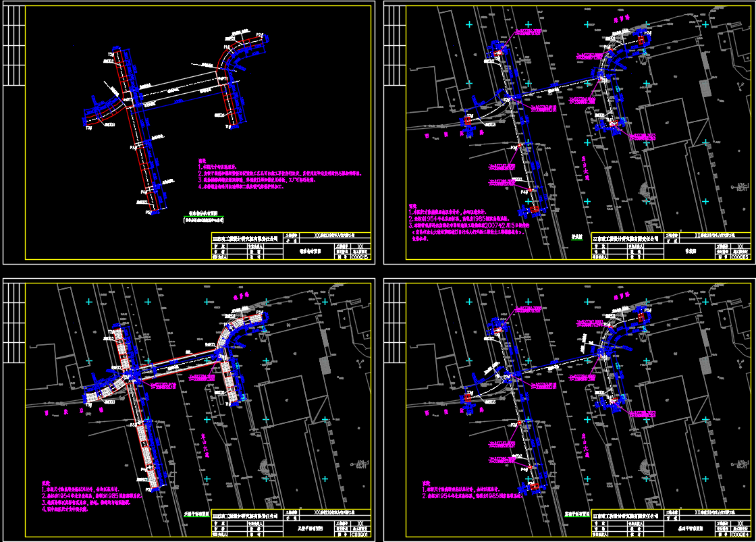Click the first cyan grid cross on the hatched deck sheet
This screenshot has width=756, height=542.
coord(88,302)
